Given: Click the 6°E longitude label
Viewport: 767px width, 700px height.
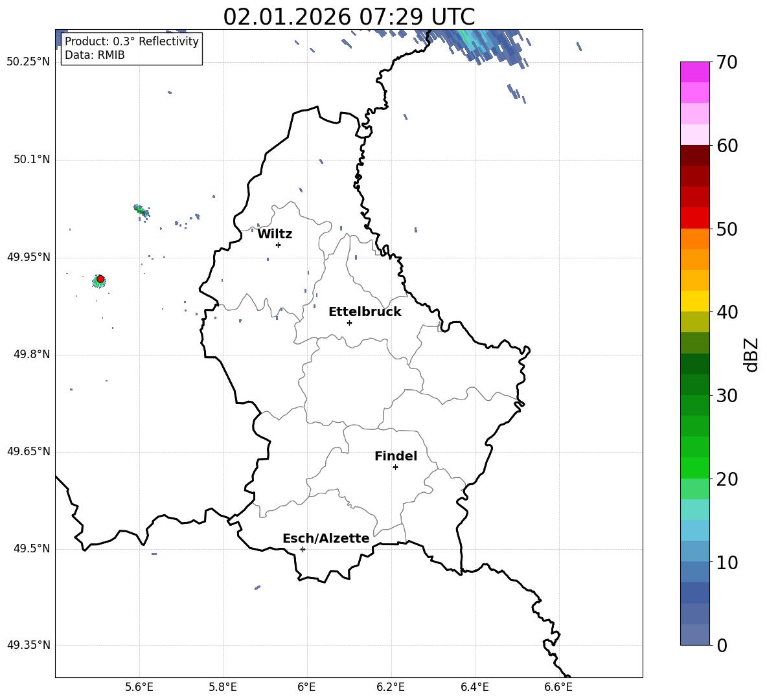Looking at the screenshot, I should 306,688.
